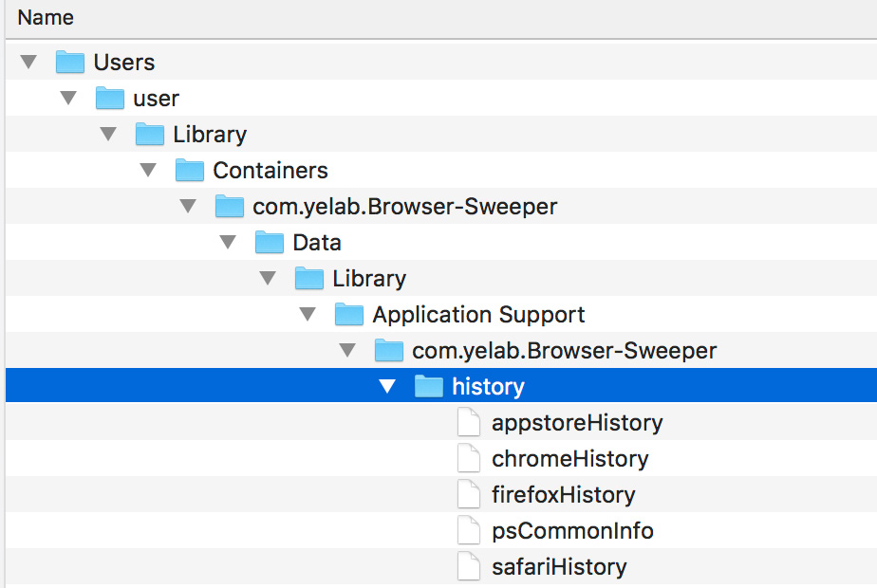Screen dimensions: 877x588
Task: Click the Application Support folder icon
Action: pyautogui.click(x=349, y=315)
